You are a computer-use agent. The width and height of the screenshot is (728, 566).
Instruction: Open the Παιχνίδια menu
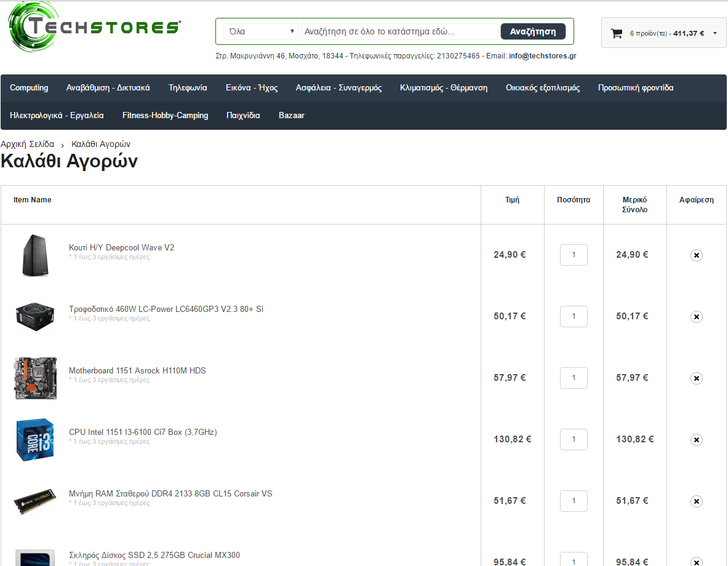[243, 116]
